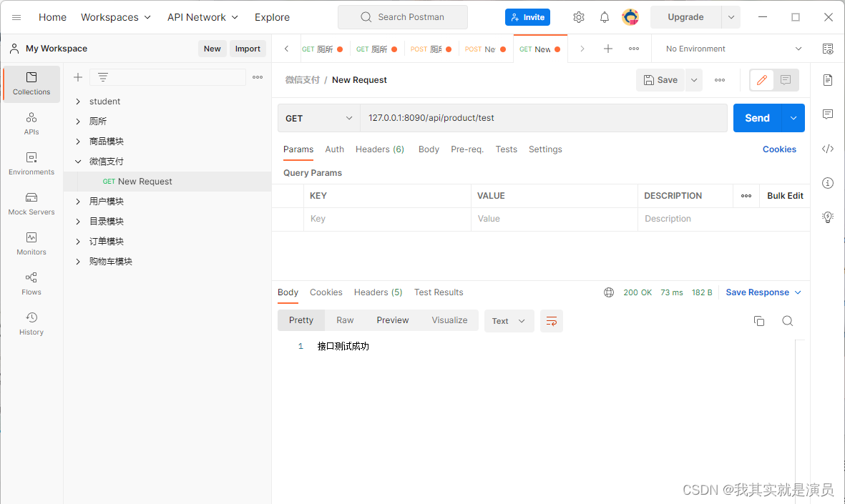Click the Save button

click(660, 80)
